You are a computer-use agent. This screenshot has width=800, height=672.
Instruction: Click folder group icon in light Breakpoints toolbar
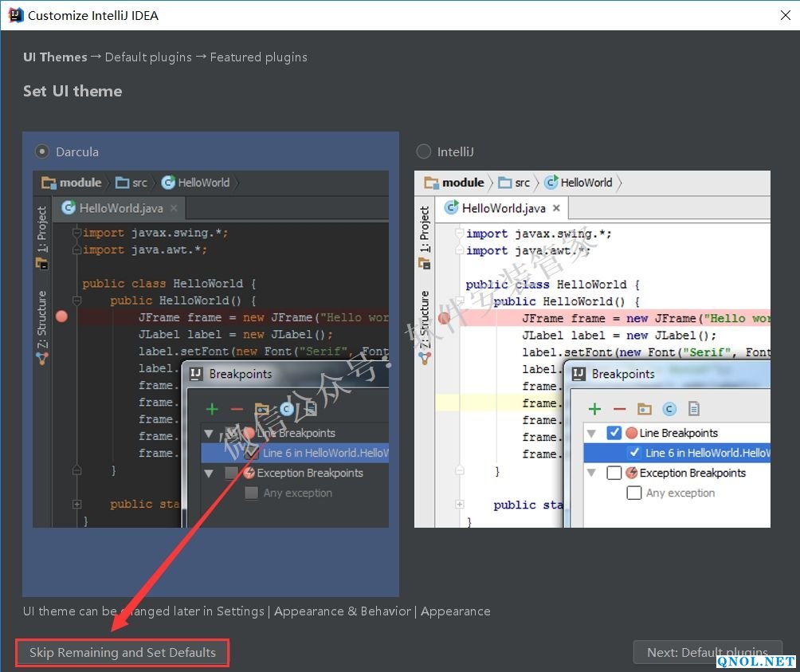pos(645,409)
